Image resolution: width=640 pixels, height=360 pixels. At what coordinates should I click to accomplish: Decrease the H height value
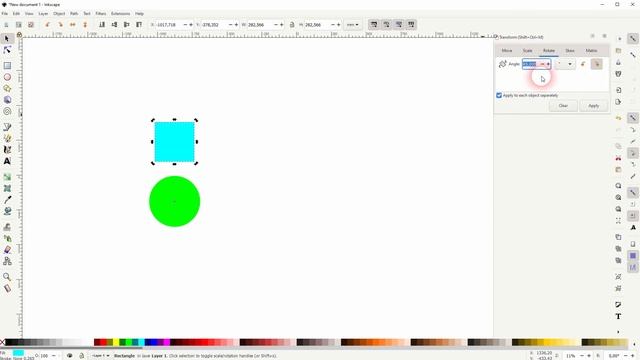[333, 25]
